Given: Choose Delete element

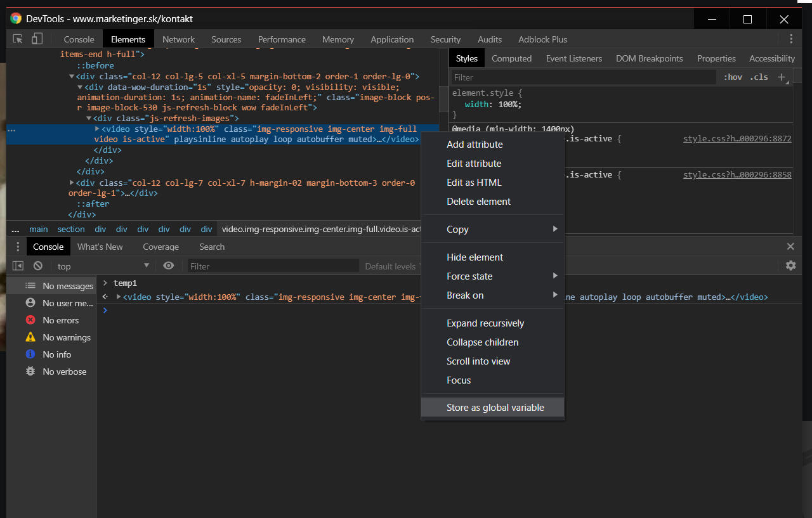Looking at the screenshot, I should [493, 202].
